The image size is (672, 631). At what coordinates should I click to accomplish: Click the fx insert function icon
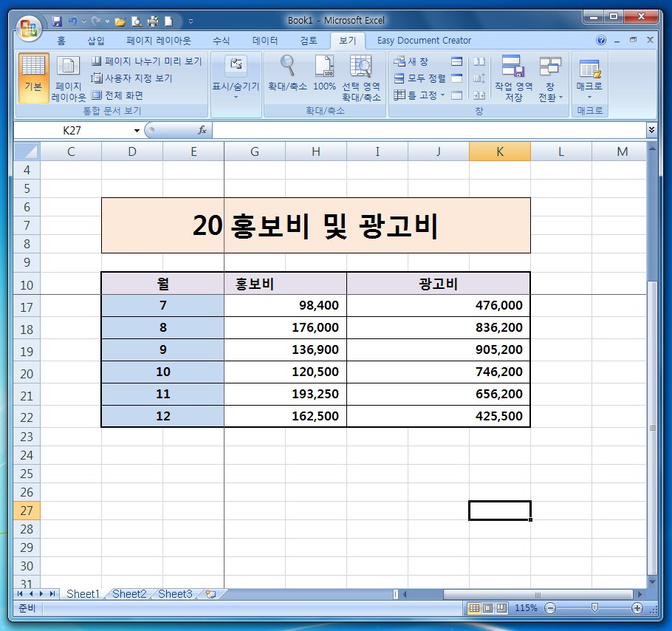202,130
